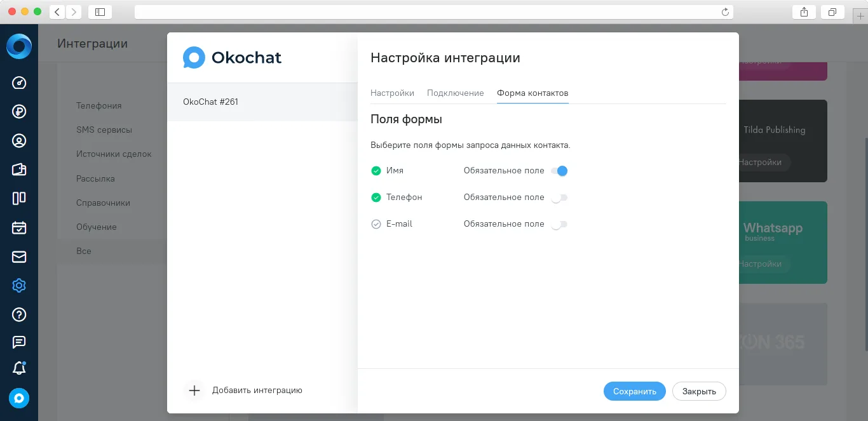Open the contacts person icon in sidebar
This screenshot has height=421, width=868.
click(19, 140)
